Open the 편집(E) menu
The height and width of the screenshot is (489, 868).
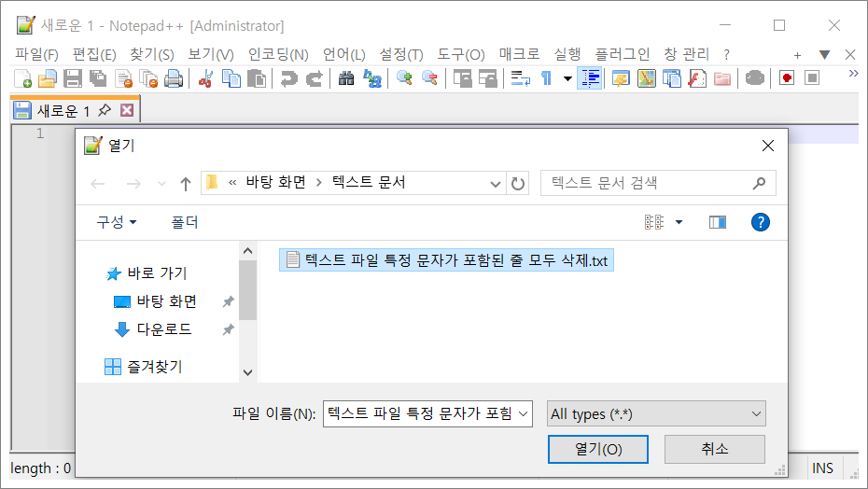click(x=94, y=54)
